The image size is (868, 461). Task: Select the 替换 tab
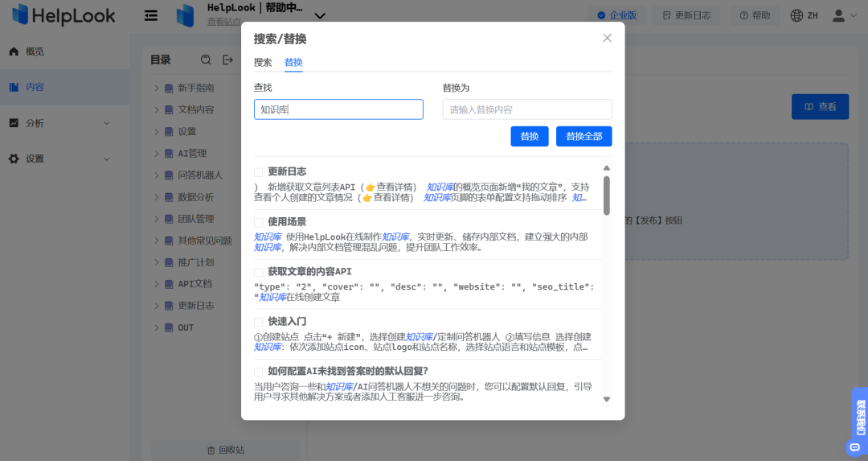point(293,62)
